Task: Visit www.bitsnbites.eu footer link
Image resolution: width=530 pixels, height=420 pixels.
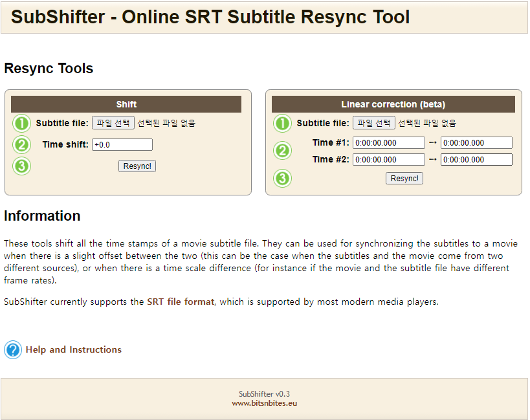Action: (x=264, y=403)
